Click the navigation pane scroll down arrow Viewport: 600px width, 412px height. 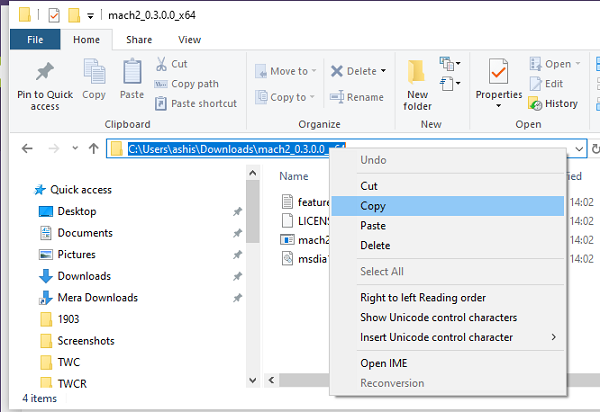(x=253, y=380)
